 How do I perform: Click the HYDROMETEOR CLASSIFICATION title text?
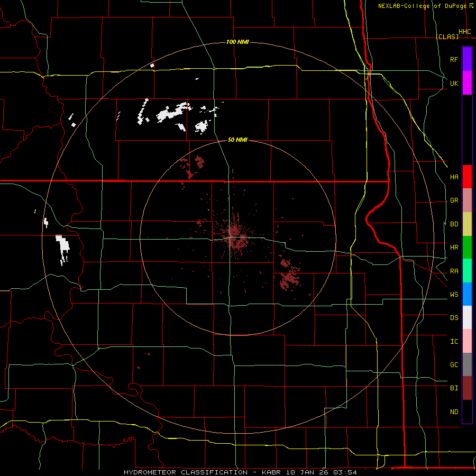186,472
